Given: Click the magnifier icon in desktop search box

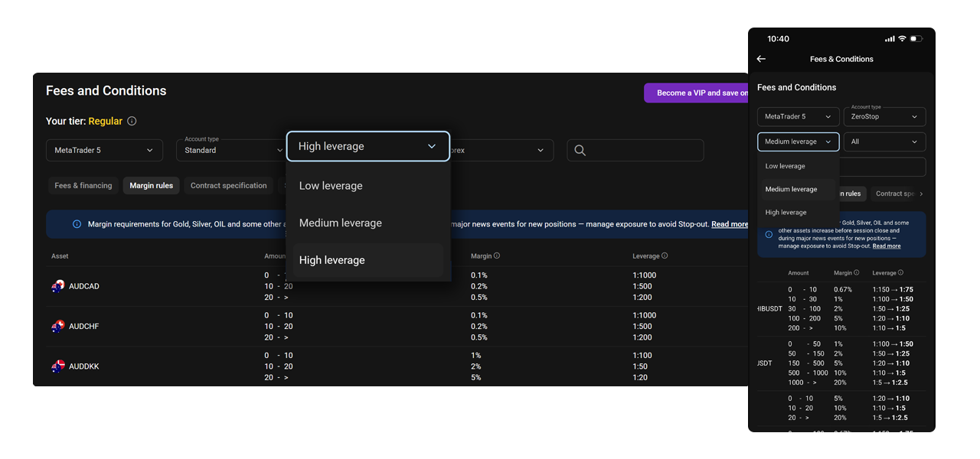Looking at the screenshot, I should click(x=580, y=151).
